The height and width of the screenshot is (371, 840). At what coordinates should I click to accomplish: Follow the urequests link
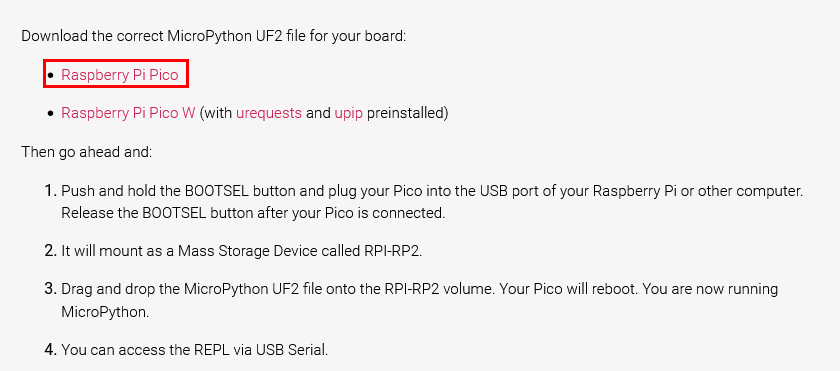pyautogui.click(x=268, y=113)
